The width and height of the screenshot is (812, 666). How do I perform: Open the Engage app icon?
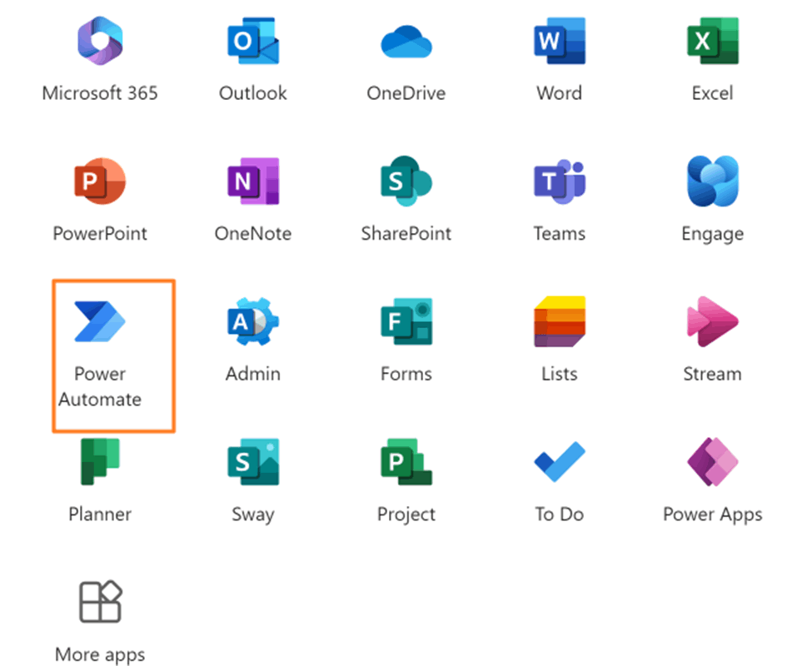(x=713, y=181)
